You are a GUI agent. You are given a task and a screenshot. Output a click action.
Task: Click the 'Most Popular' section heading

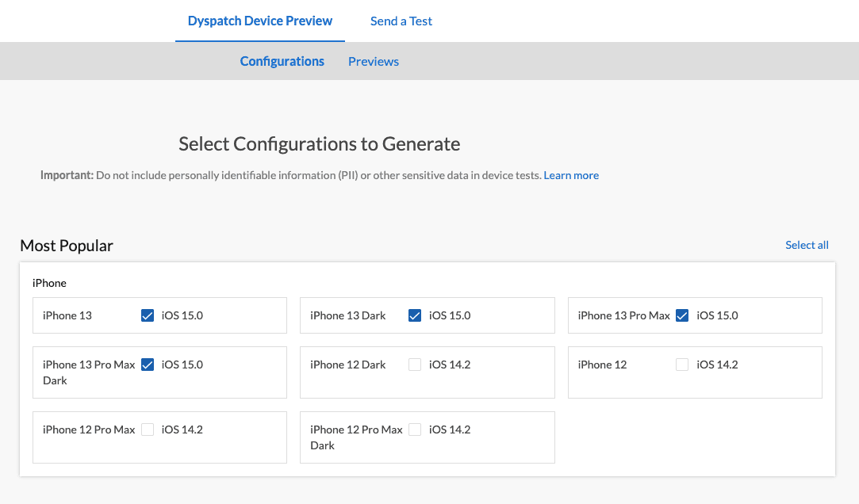tap(67, 245)
